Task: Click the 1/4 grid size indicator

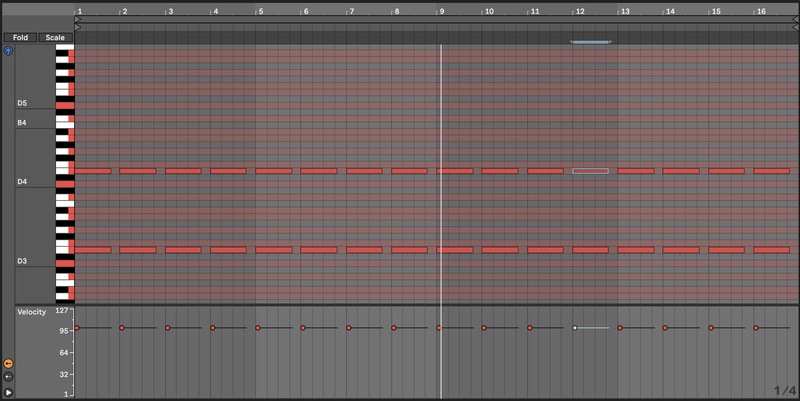Action: 783,390
